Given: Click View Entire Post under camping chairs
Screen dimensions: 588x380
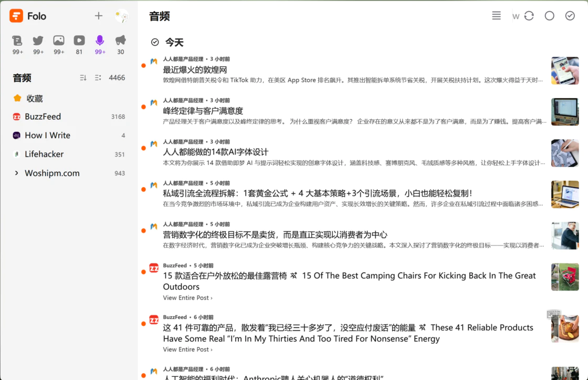Looking at the screenshot, I should pyautogui.click(x=187, y=298).
